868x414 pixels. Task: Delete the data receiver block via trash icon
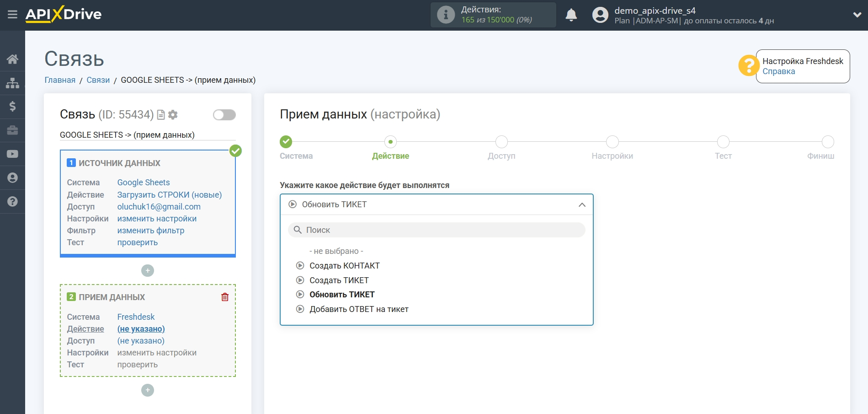225,297
